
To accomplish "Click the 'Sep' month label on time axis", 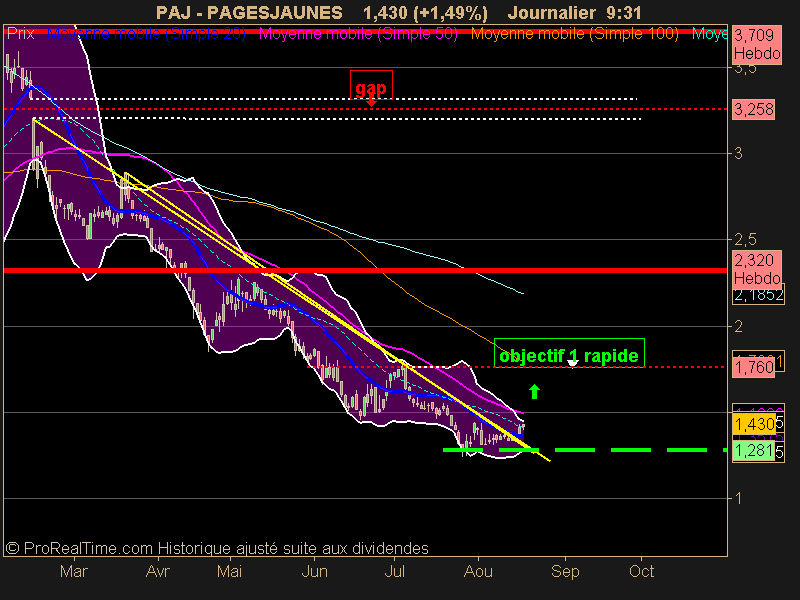I will [x=565, y=571].
